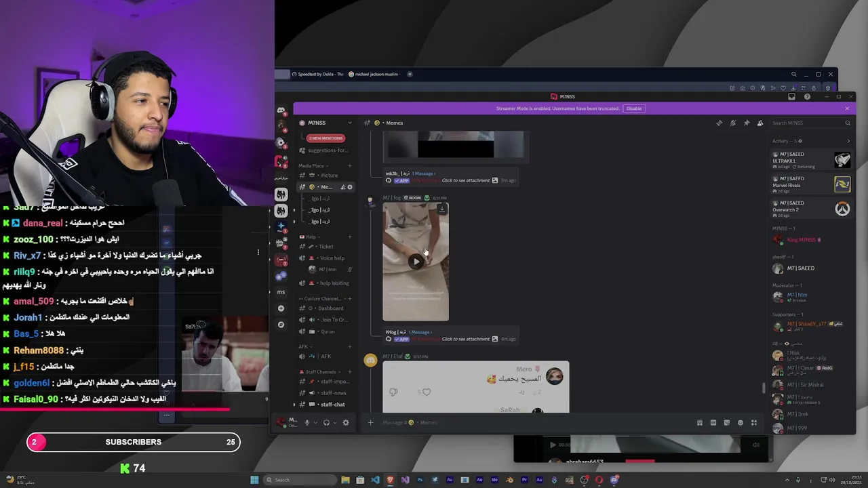Toggle Memes channel notification settings
The image size is (868, 488).
[x=732, y=123]
